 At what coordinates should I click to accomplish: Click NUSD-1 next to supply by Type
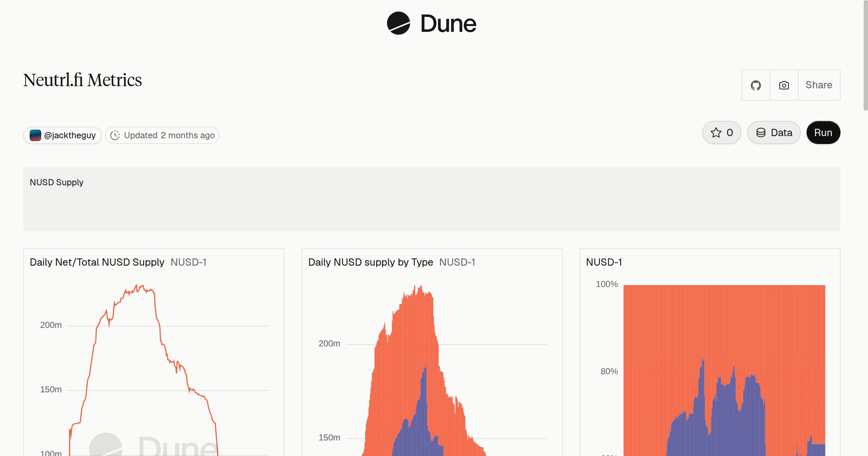tap(457, 262)
